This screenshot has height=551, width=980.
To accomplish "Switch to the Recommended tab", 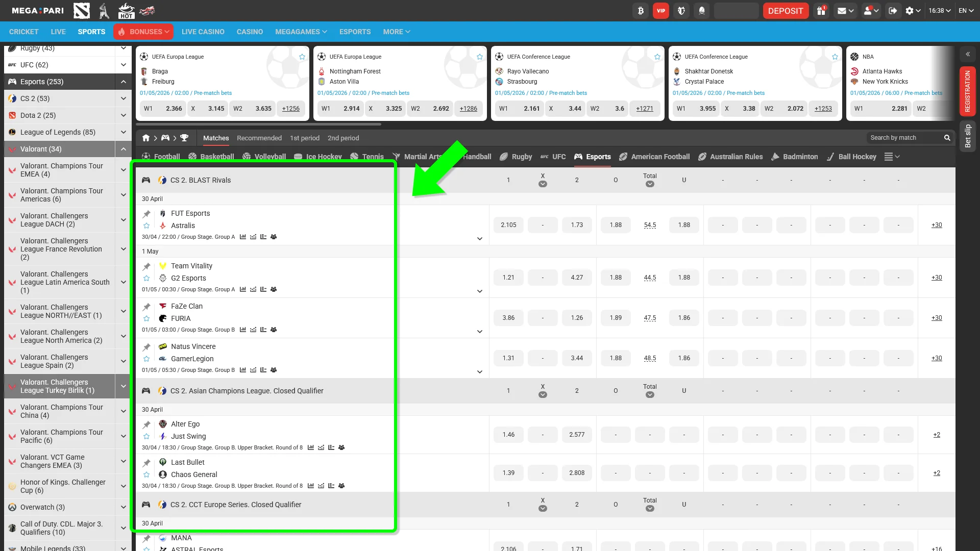I will click(259, 138).
